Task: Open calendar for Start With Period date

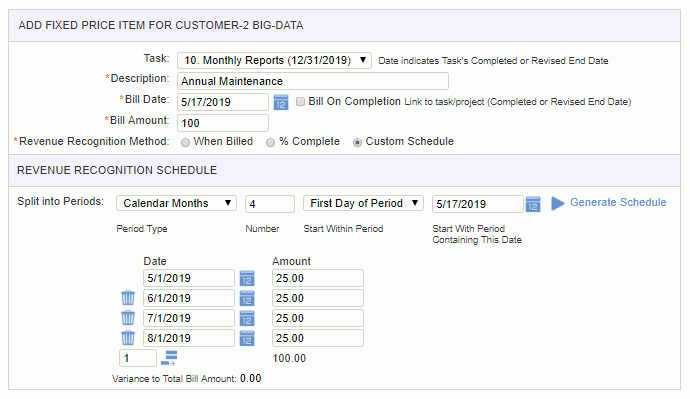Action: (x=533, y=204)
